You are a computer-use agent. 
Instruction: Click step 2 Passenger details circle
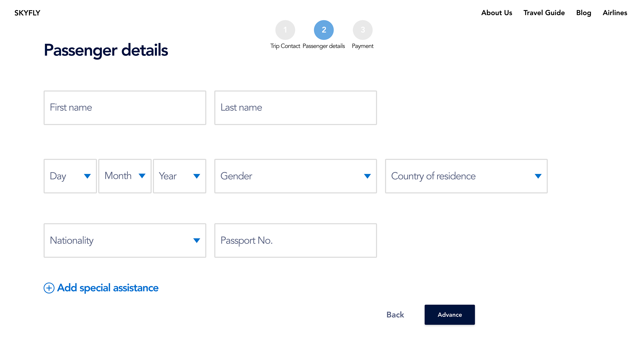[x=324, y=30]
